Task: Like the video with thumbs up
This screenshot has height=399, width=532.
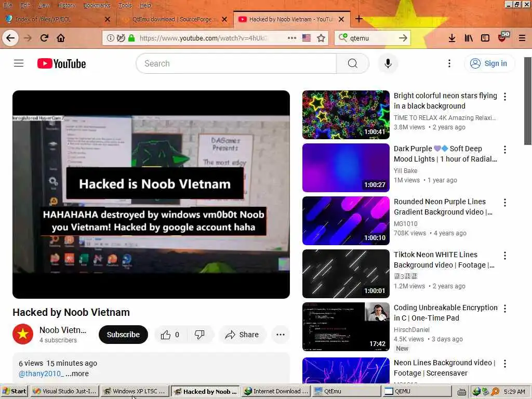Action: coord(170,335)
